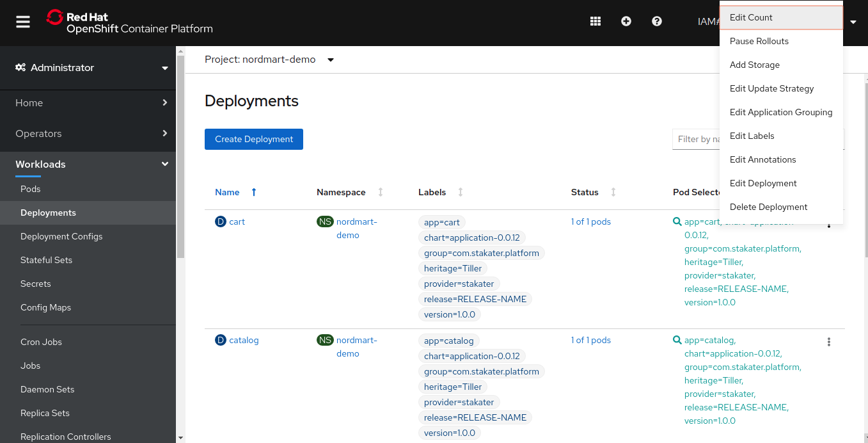Toggle the hamburger navigation menu
Viewport: 868px width, 443px height.
click(x=23, y=22)
